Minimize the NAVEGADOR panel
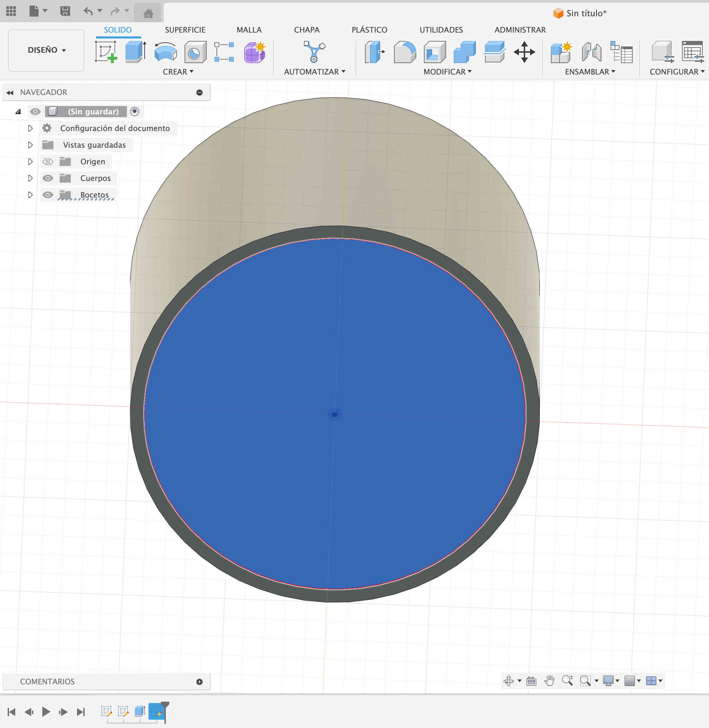This screenshot has height=728, width=709. (x=199, y=92)
